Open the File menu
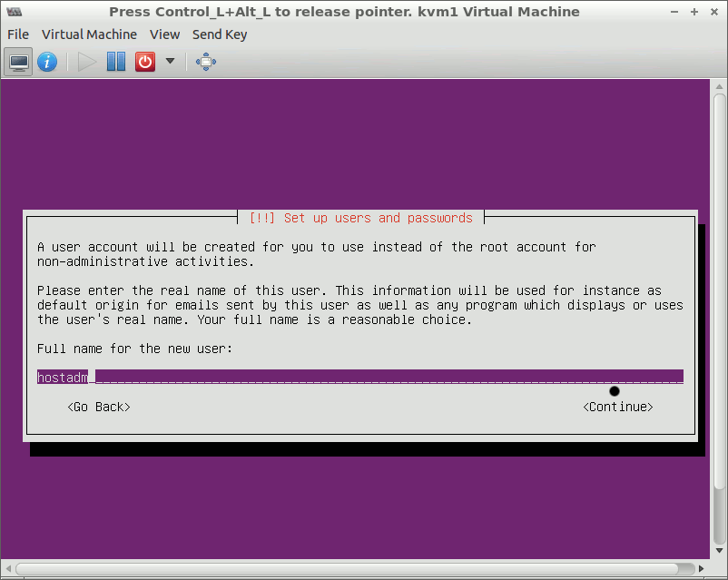728x580 pixels. point(18,34)
